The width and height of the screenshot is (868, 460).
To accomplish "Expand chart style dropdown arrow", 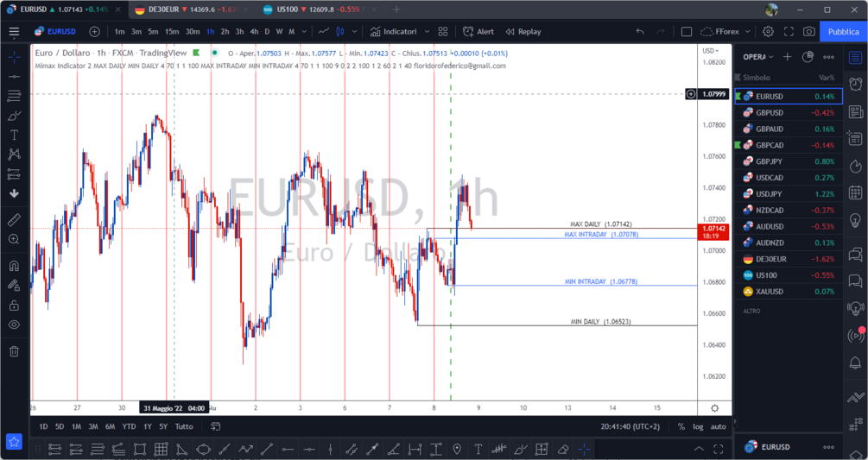I will [x=355, y=32].
